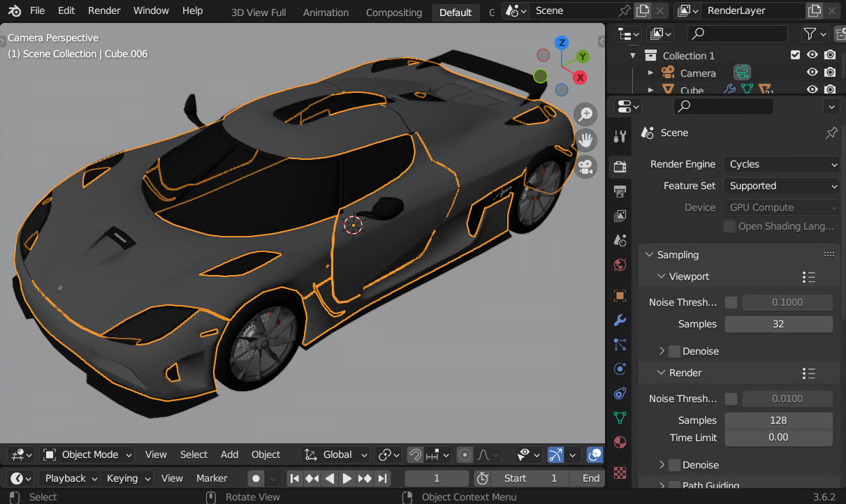Toggle Collection 1 exclude checkbox
846x504 pixels.
pos(795,55)
